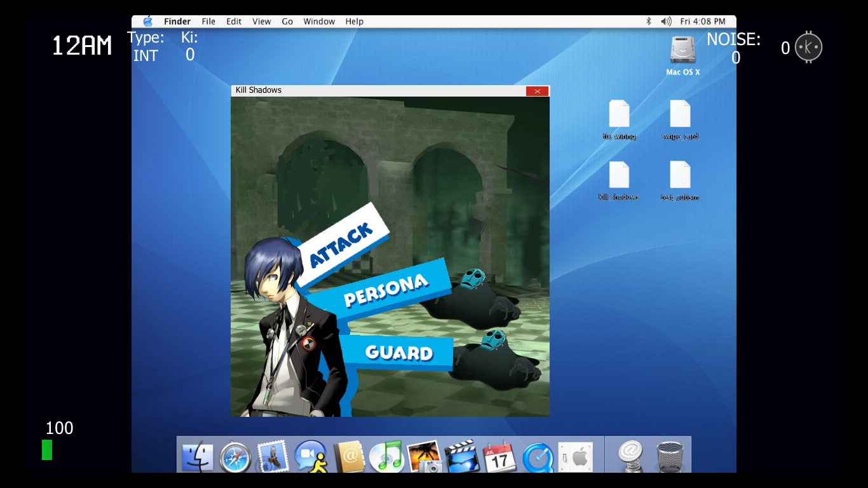Launch iChat from the dock
The height and width of the screenshot is (488, 868).
point(310,457)
